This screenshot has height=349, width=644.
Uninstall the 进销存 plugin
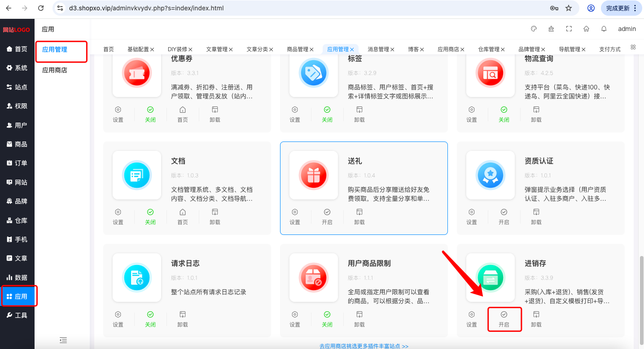click(536, 319)
